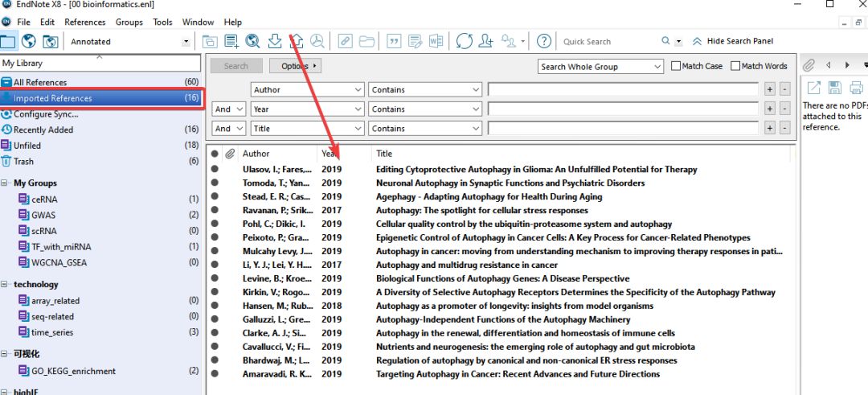Open Contains dropdown in Author row
Screen dimensions: 868x395
pos(425,90)
